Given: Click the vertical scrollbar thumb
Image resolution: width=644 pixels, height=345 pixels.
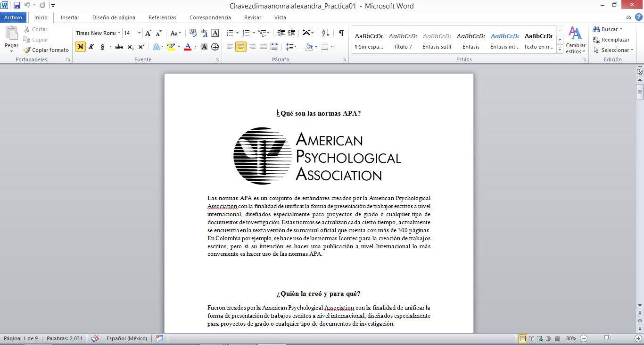Looking at the screenshot, I should [x=640, y=92].
